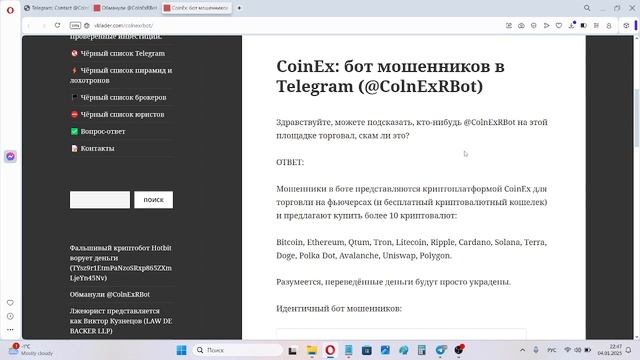Open the Windows Start button
This screenshot has height=360, width=640.
(x=181, y=350)
